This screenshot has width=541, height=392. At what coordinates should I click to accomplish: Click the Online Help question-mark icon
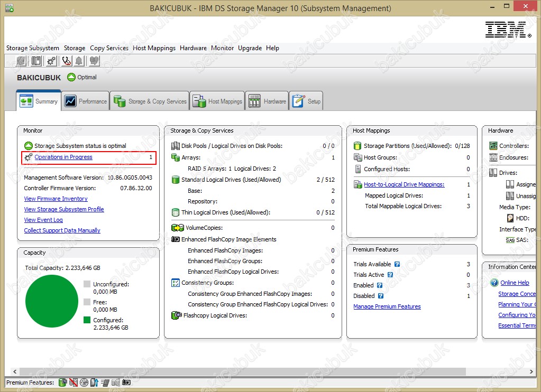[x=494, y=283]
